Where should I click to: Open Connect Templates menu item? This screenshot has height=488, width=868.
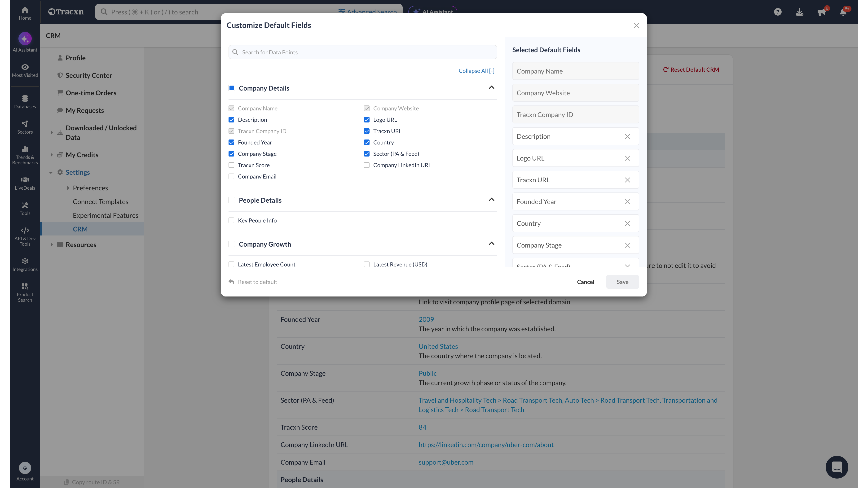click(x=100, y=202)
